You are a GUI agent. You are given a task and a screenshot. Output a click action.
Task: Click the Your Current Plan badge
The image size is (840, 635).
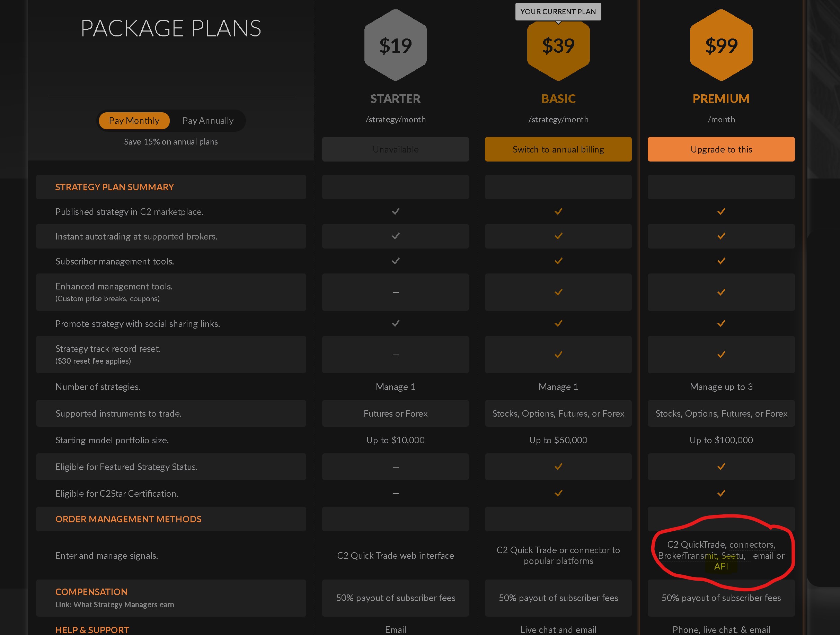[558, 11]
